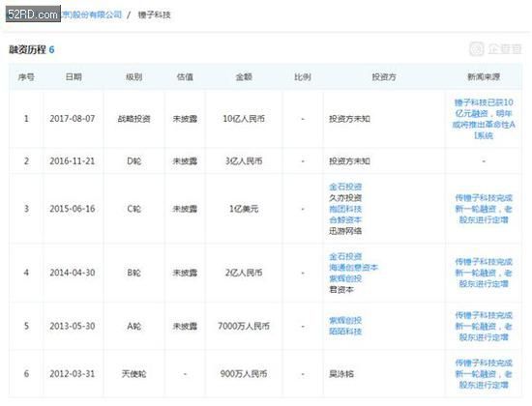Click 投资方未知 in the D轮 row
Viewport: 532px width, 406px height.
(x=349, y=160)
